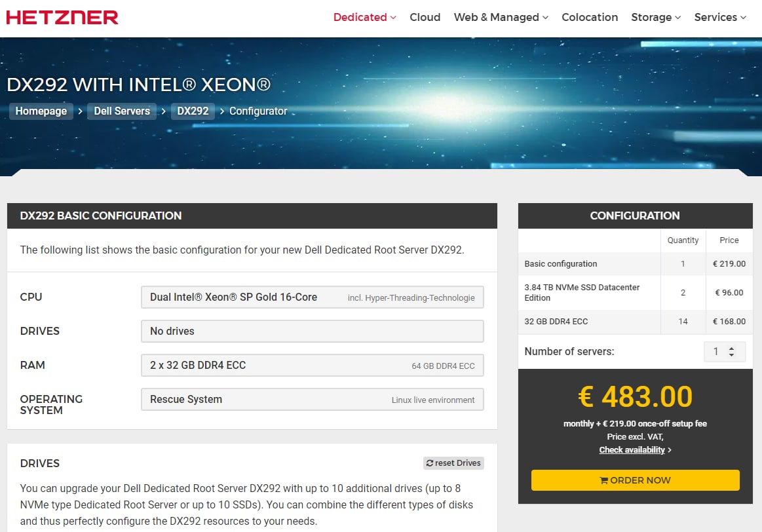Click the Hetzner logo
The height and width of the screenshot is (532, 762).
62,18
